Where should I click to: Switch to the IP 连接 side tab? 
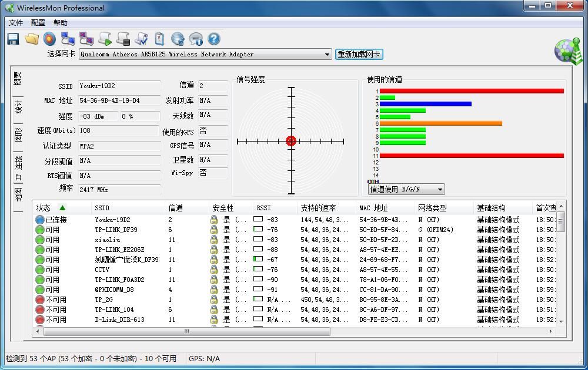coord(18,168)
